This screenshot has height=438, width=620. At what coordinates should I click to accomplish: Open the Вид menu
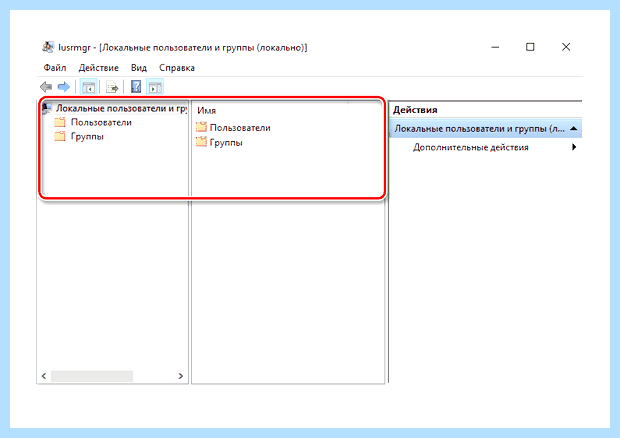pyautogui.click(x=139, y=68)
